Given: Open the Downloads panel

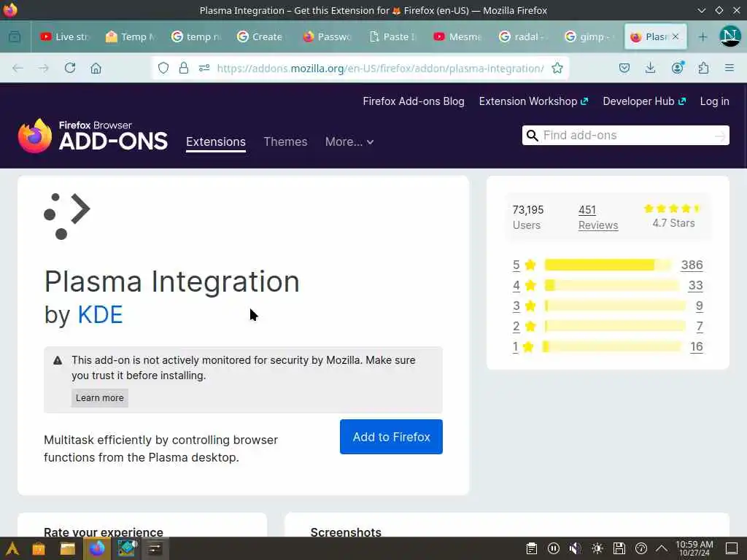Looking at the screenshot, I should point(650,68).
